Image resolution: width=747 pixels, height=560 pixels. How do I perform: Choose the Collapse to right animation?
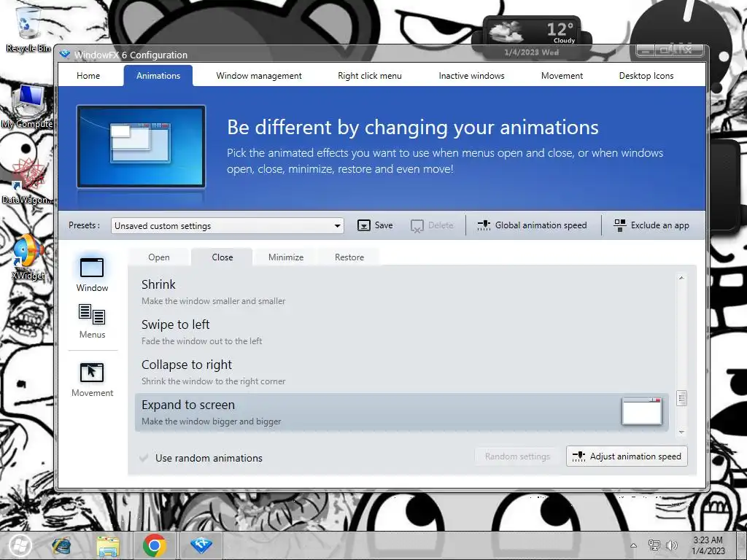(x=402, y=372)
